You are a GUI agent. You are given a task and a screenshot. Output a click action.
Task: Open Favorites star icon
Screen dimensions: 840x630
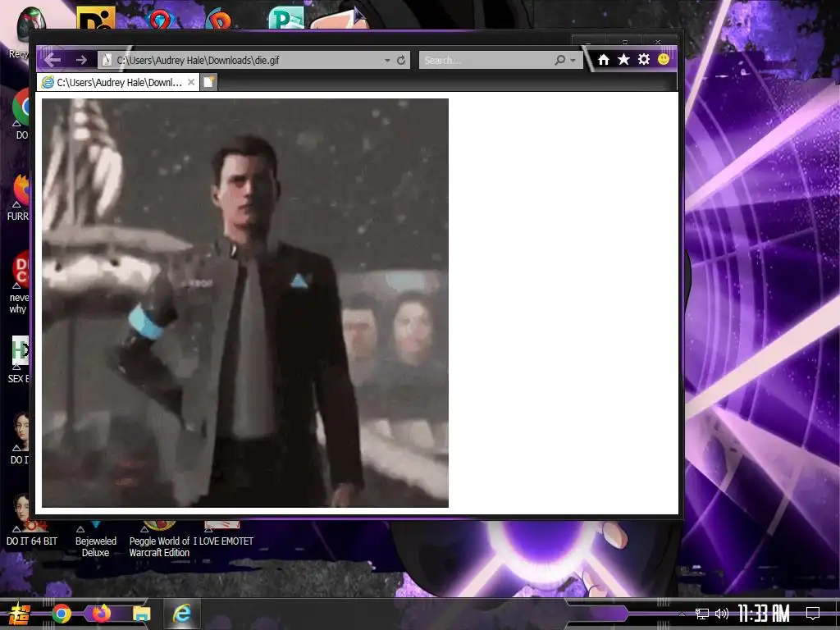pyautogui.click(x=623, y=59)
